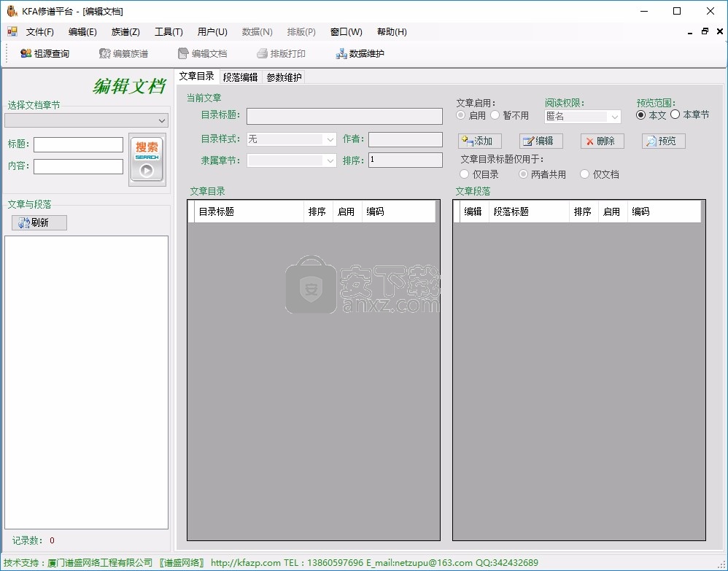This screenshot has height=571, width=728.
Task: Open the 工具(T) menu
Action: pos(169,31)
